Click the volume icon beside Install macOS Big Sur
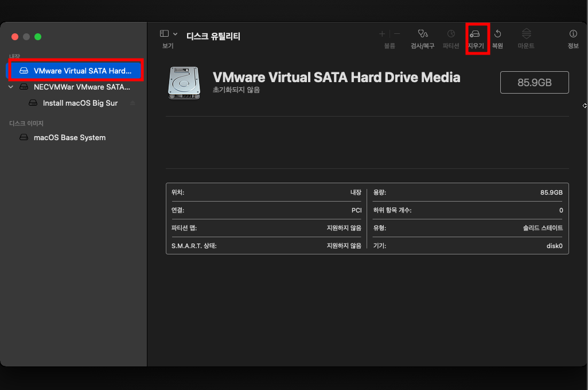Screen dimensions: 588x390 [x=33, y=103]
